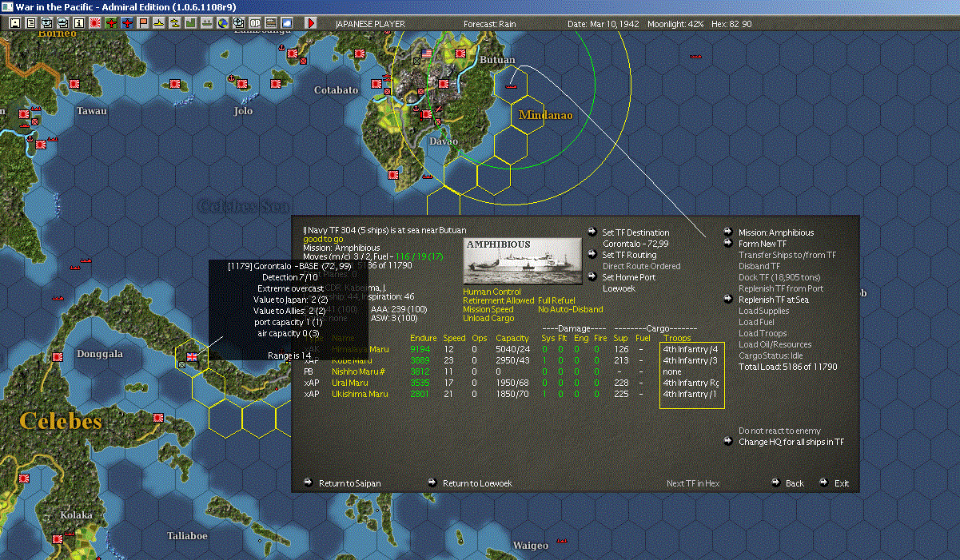Toggle Retirement Allowed setting

[498, 301]
